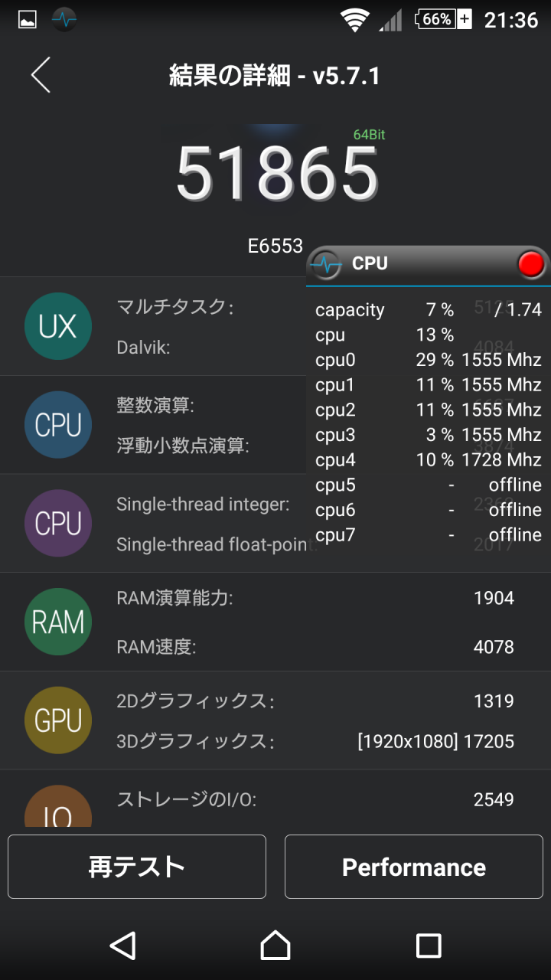Viewport: 551px width, 980px height.
Task: Tap the Android back triangle button
Action: click(x=123, y=946)
